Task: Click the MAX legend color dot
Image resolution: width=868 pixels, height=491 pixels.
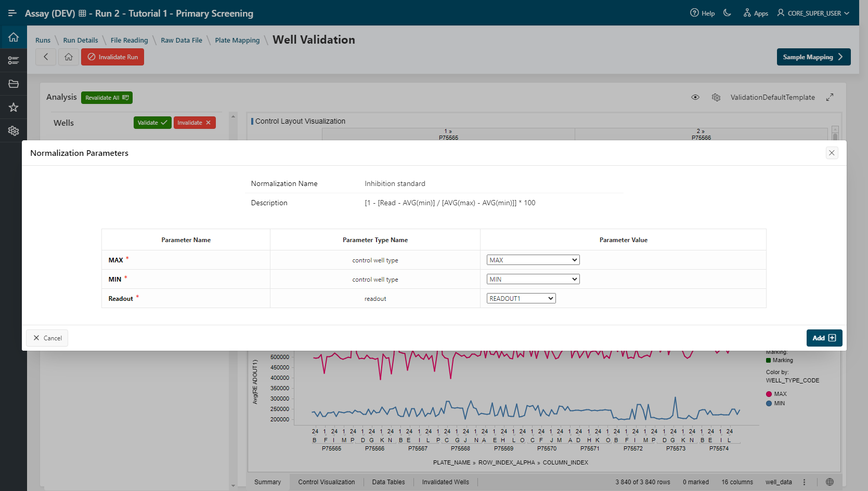Action: [x=769, y=394]
